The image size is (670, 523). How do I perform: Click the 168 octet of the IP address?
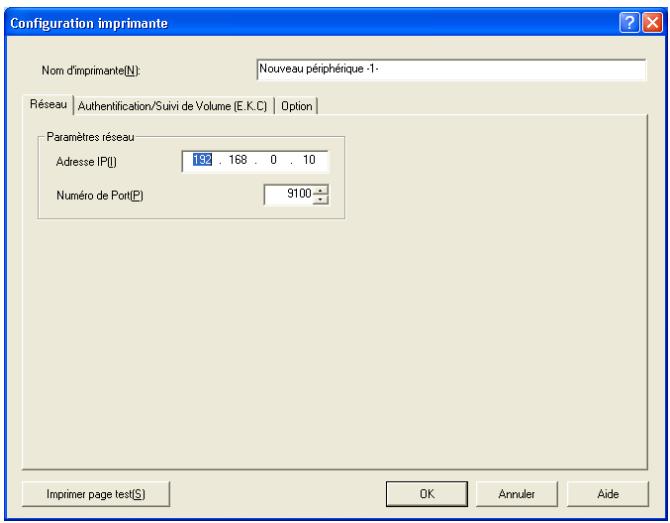[x=238, y=160]
